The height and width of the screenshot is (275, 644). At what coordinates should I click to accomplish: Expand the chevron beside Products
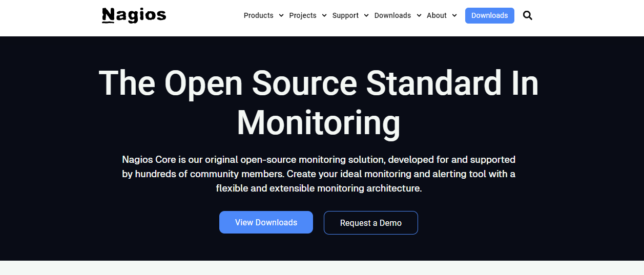(x=281, y=15)
